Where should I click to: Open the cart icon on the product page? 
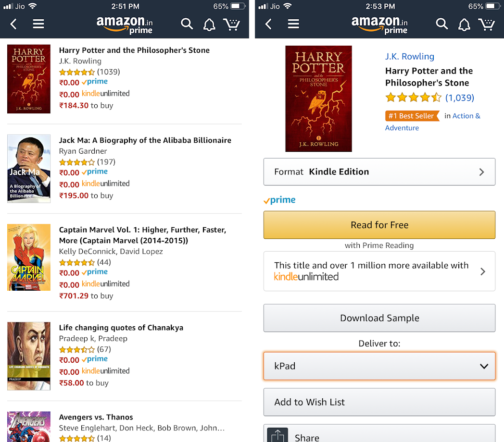click(x=487, y=24)
